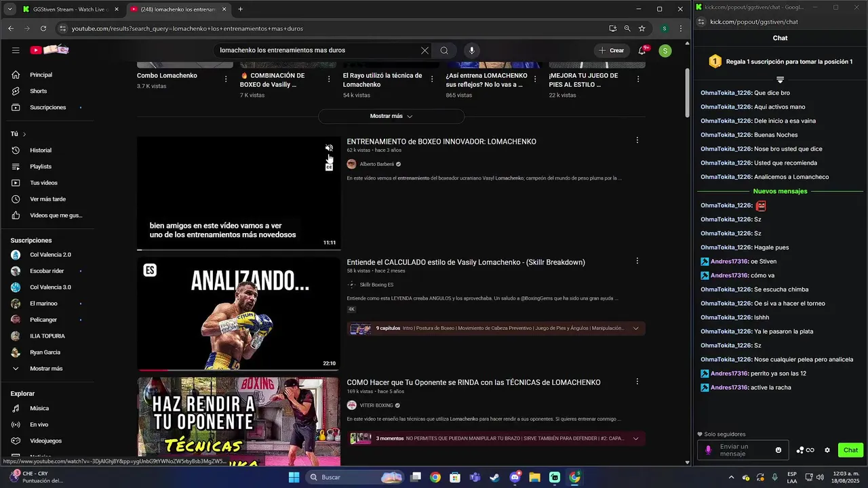This screenshot has height=488, width=868.
Task: Open options for Combo Lomachenko shelf video
Action: (226, 79)
